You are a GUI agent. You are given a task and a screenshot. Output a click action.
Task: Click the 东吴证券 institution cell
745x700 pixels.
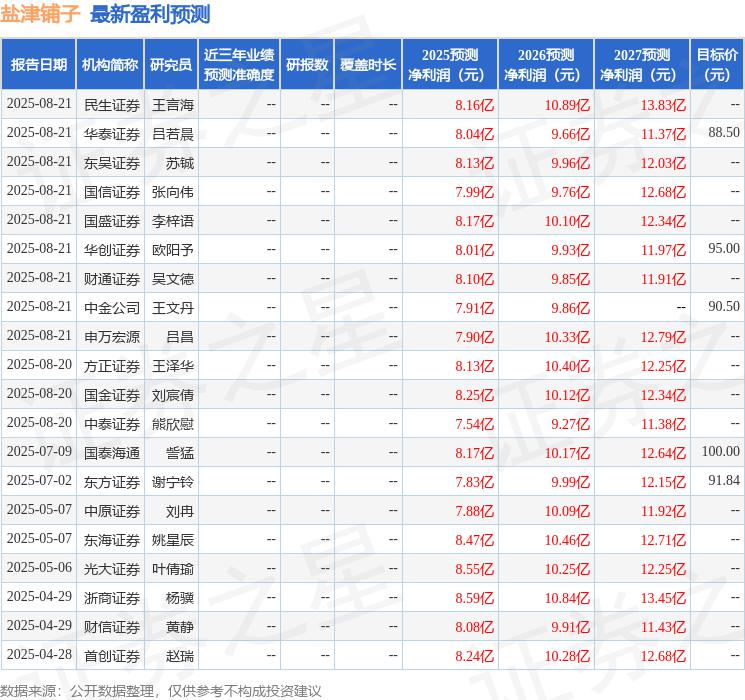click(112, 163)
